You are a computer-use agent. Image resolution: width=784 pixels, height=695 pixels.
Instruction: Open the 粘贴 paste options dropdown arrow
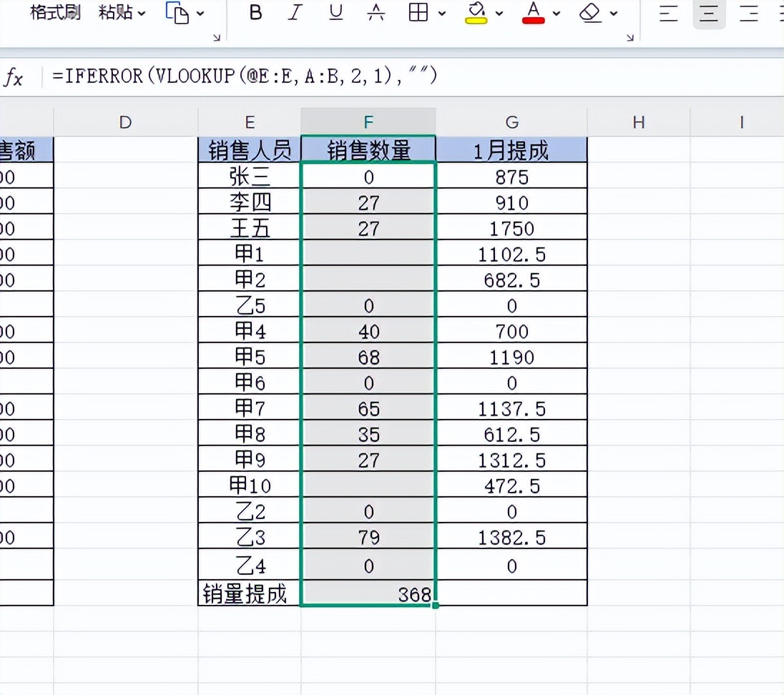(x=142, y=14)
